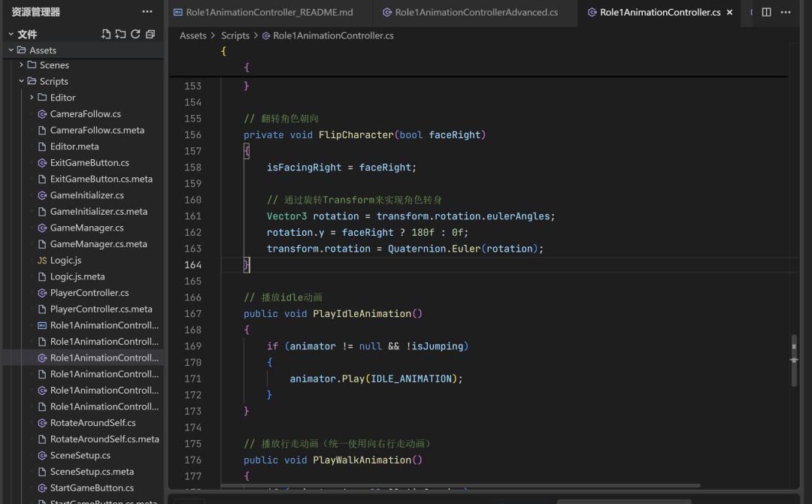Screen dimensions: 812x504
Task: Click the horizontal scrollbar at editor bottom
Action: pos(460,485)
